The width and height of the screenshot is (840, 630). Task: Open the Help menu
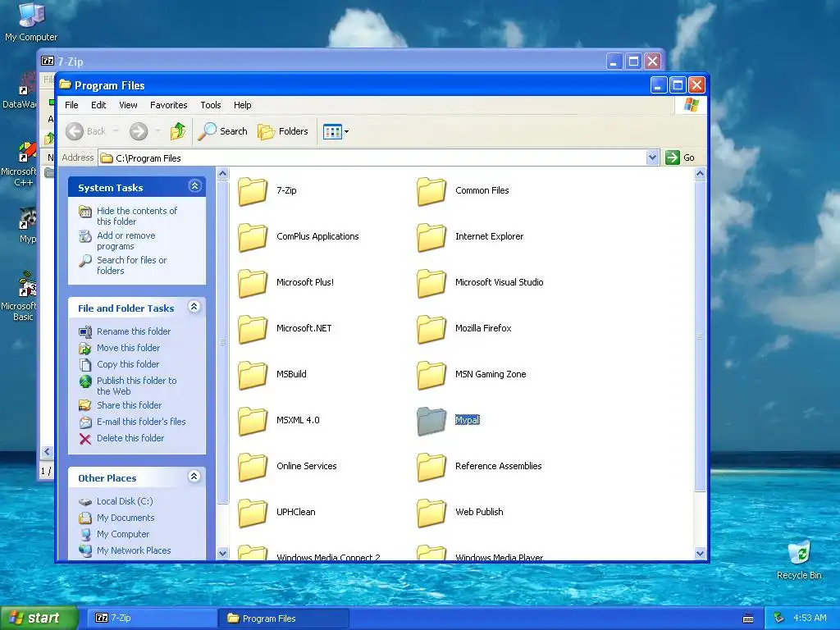(242, 105)
